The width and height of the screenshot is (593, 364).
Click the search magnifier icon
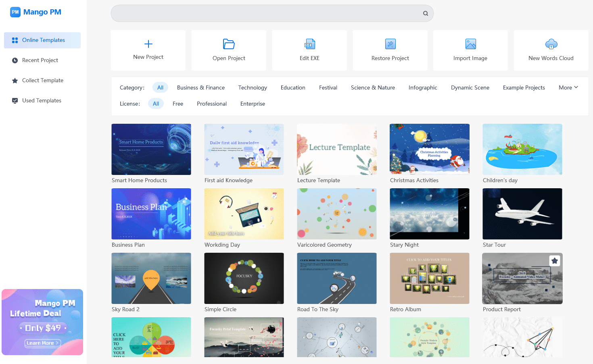[425, 13]
